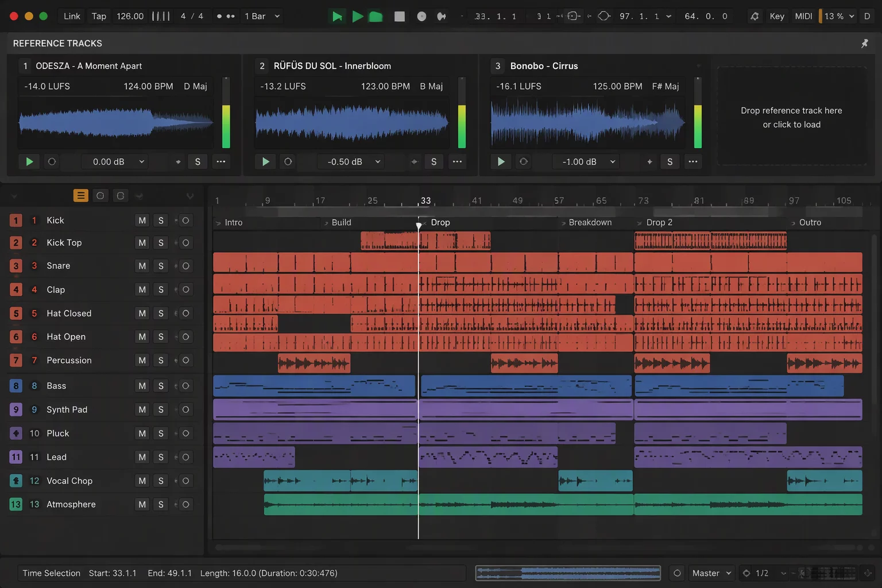Jump to the Outro section marker

point(810,222)
